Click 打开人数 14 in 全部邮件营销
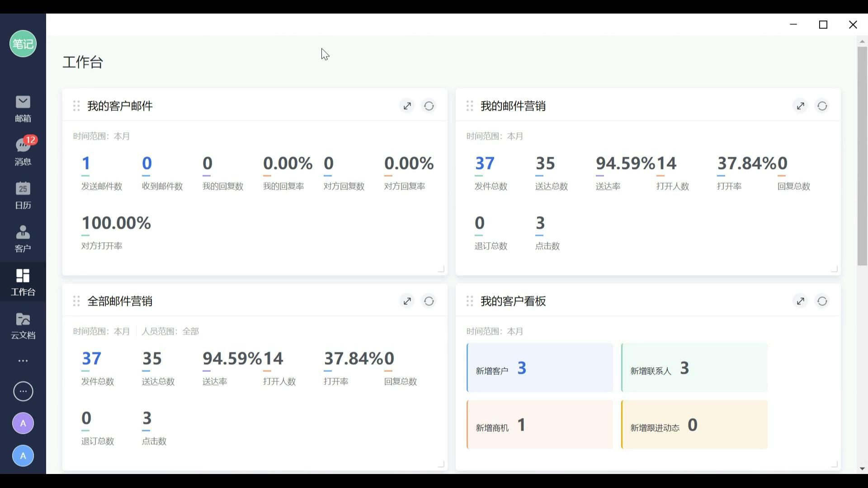The width and height of the screenshot is (868, 488). point(273,358)
